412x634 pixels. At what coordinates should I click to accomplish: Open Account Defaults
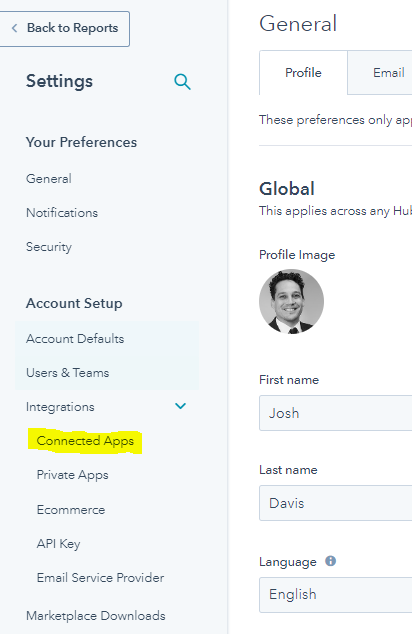pos(75,338)
